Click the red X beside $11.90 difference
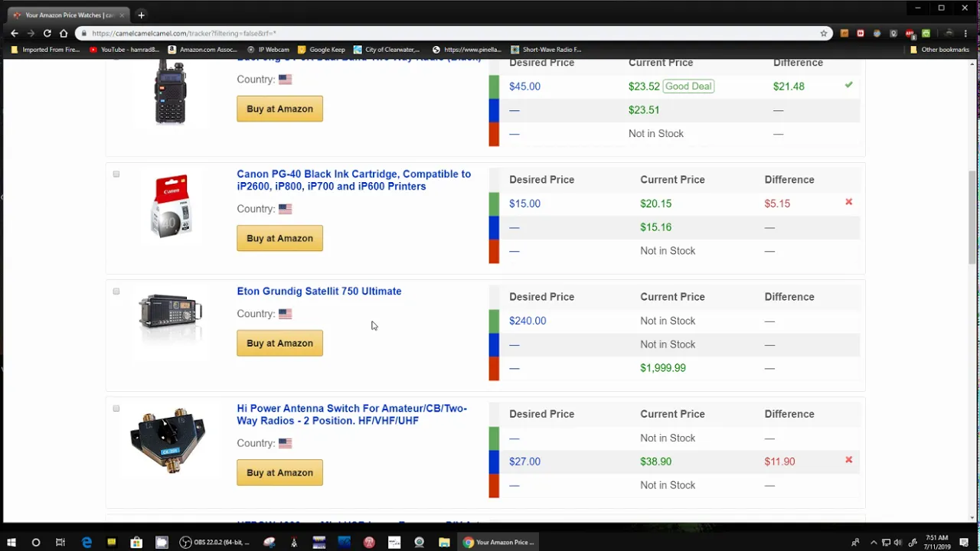The height and width of the screenshot is (551, 980). [848, 460]
